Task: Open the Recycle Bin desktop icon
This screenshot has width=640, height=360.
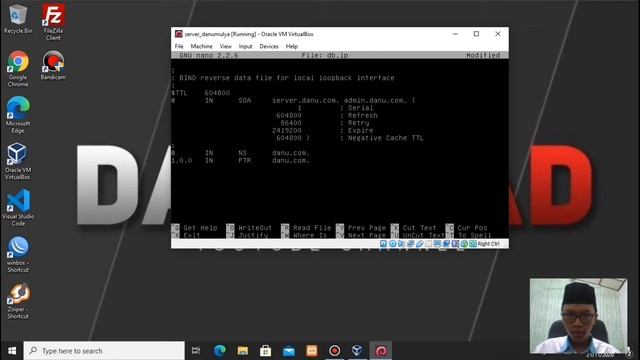Action: [x=18, y=19]
